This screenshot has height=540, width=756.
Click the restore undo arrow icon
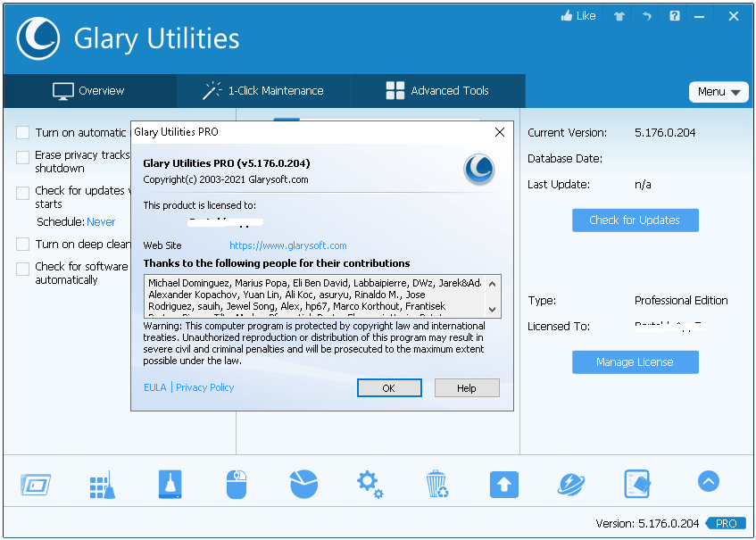point(646,16)
